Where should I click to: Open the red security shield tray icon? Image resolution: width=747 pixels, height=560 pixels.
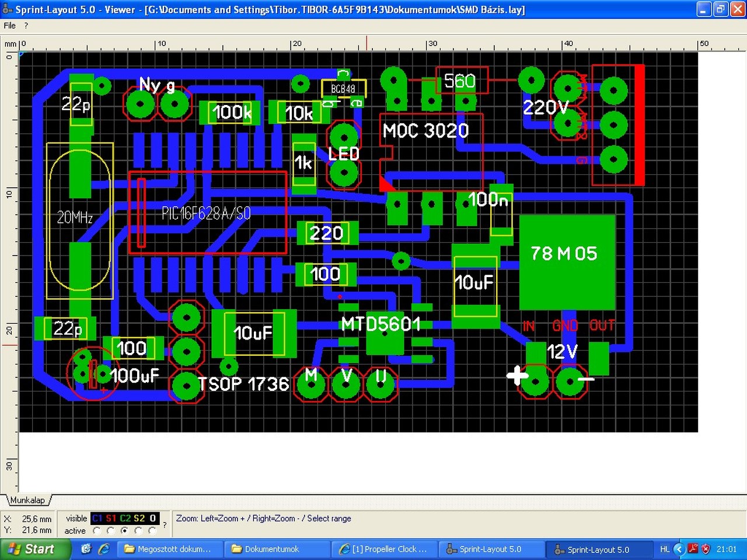point(706,549)
